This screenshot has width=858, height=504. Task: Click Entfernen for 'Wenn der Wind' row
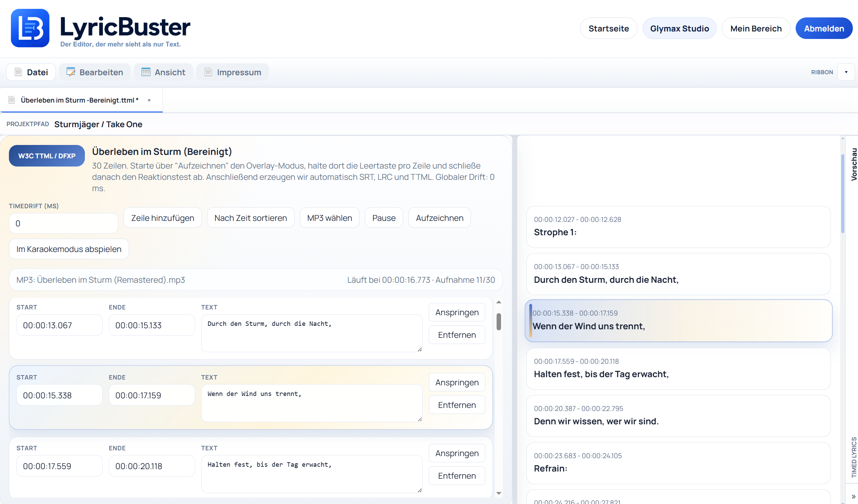457,405
